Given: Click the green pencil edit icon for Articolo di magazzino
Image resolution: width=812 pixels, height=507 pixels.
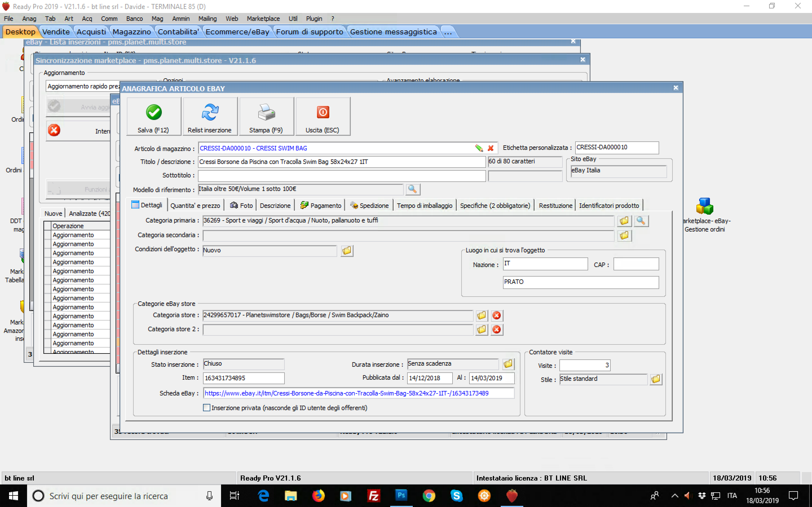Looking at the screenshot, I should (479, 148).
